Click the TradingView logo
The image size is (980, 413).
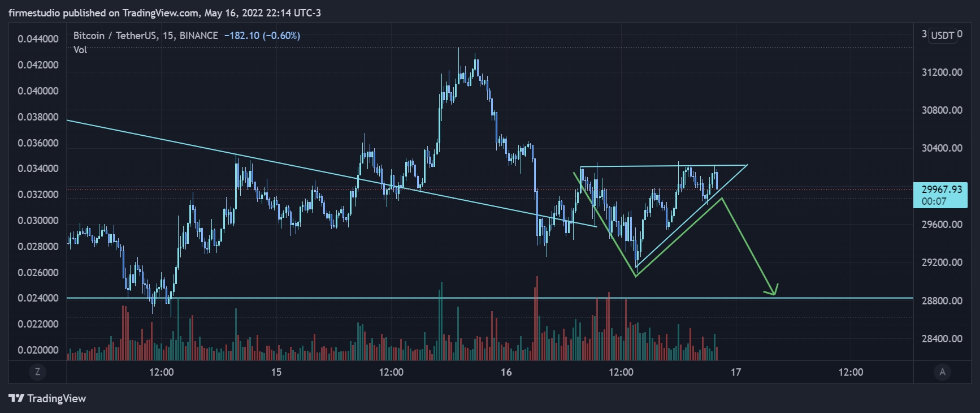pyautogui.click(x=47, y=398)
